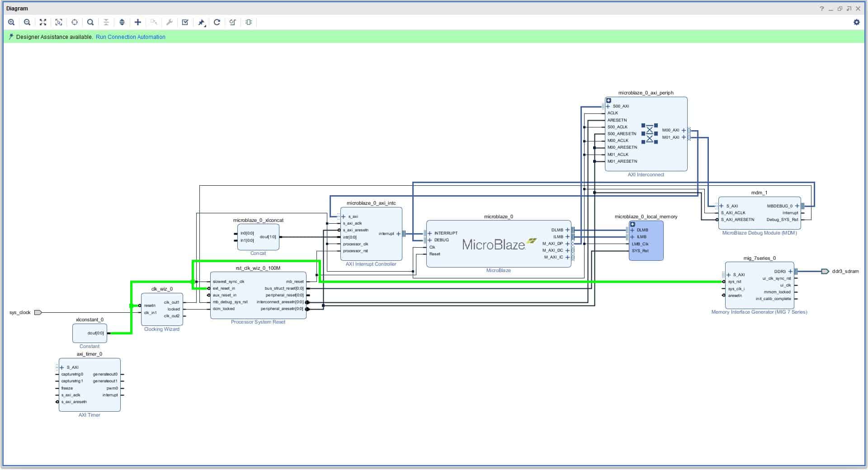The image size is (868, 470).
Task: Click the Expand All toolbar icon
Action: pyautogui.click(x=122, y=22)
